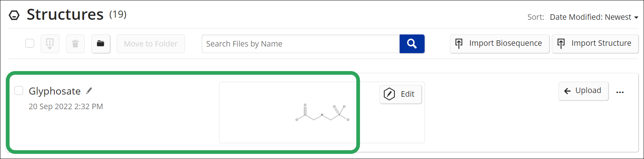
Task: Click the trash delete icon
Action: (x=75, y=44)
